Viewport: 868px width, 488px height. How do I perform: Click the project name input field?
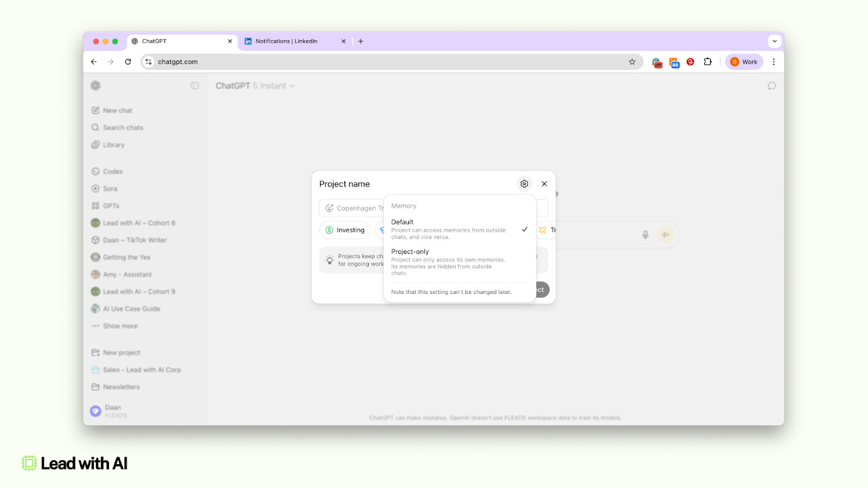coord(433,208)
